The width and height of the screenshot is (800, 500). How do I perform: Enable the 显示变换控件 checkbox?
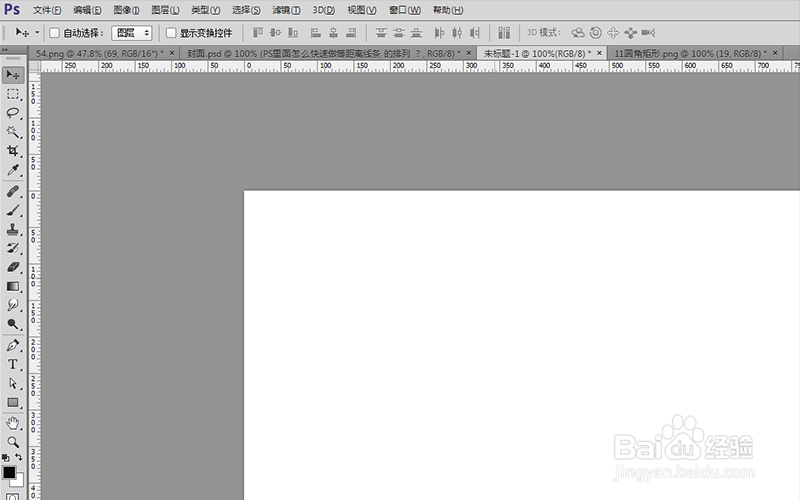coord(171,33)
